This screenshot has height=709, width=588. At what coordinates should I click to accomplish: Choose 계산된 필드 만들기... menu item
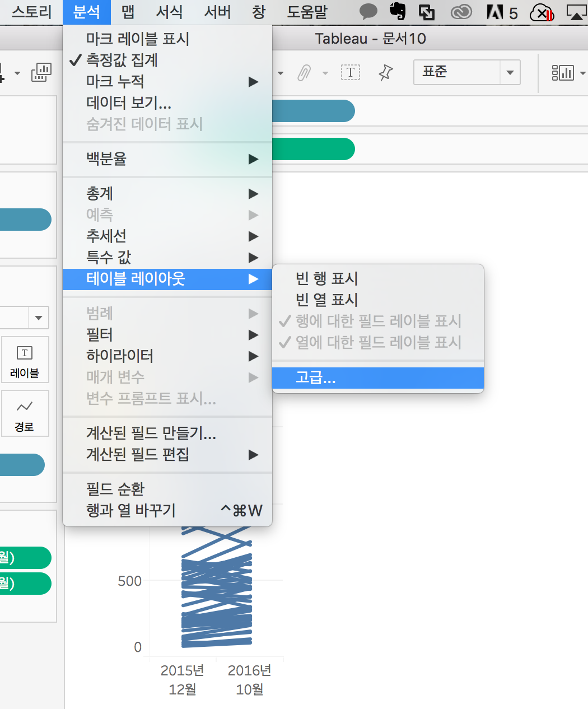pos(167,433)
